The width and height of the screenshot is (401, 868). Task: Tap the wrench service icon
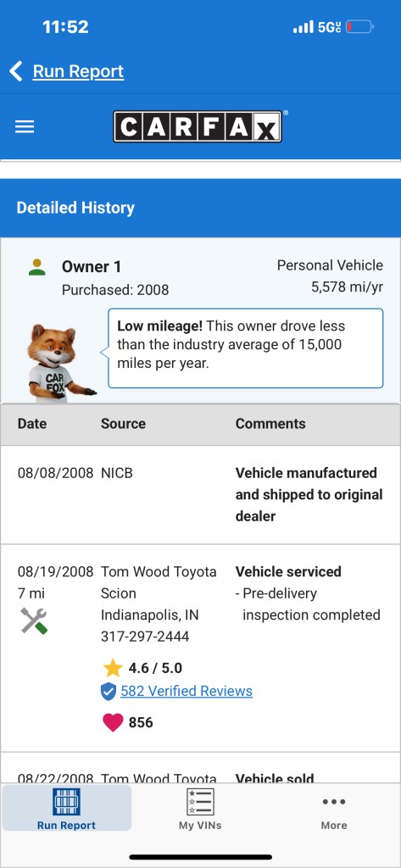(x=35, y=620)
